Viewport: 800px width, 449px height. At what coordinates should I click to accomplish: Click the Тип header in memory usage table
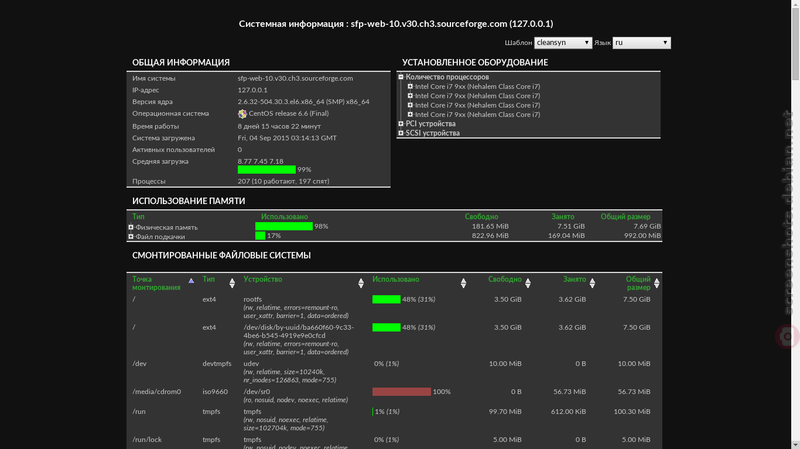pos(138,217)
